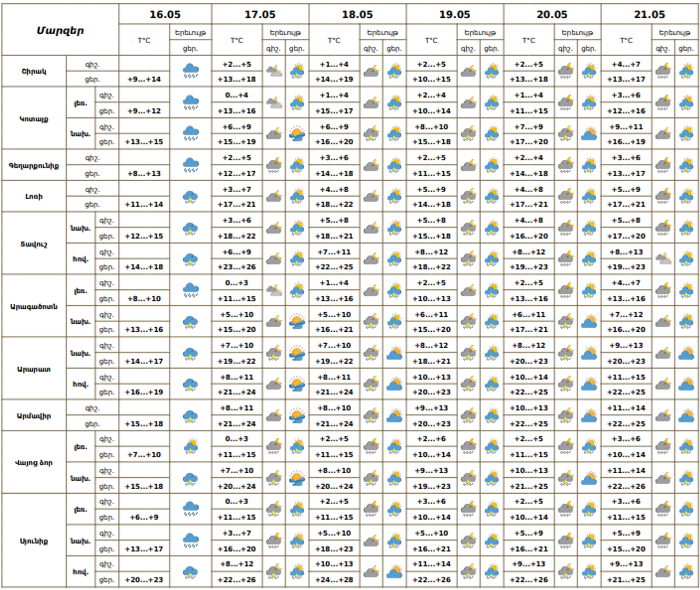Click Արմավիր 16.05 thunderstorm cloud icon
The image size is (700, 590).
coord(191,416)
